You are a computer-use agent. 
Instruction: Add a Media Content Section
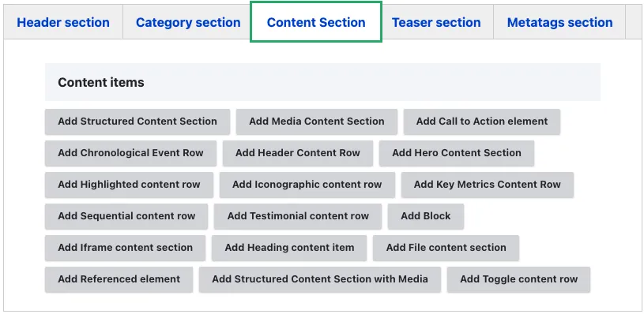tap(316, 121)
